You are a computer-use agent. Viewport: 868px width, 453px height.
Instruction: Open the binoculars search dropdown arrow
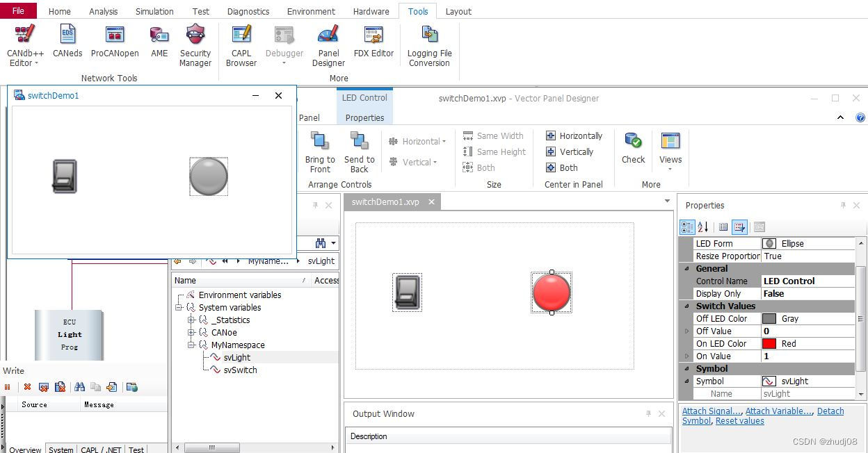pyautogui.click(x=334, y=243)
